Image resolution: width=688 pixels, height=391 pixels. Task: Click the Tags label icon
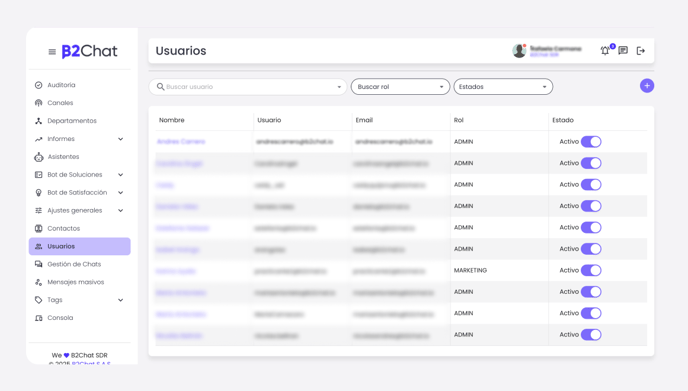pyautogui.click(x=39, y=300)
